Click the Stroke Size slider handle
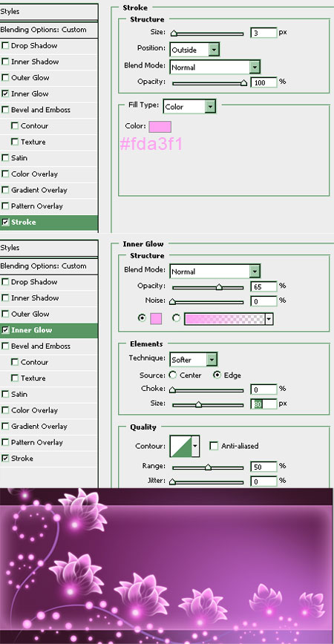This screenshot has height=644, width=334. [x=174, y=33]
